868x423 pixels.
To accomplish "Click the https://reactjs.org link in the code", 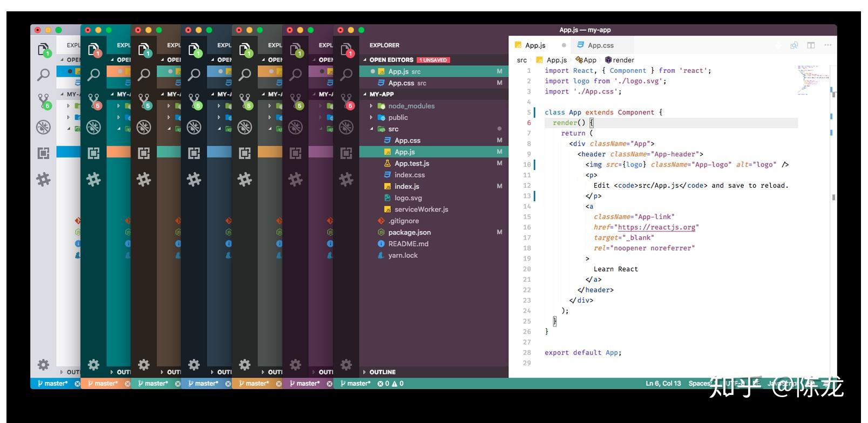I will click(x=656, y=227).
